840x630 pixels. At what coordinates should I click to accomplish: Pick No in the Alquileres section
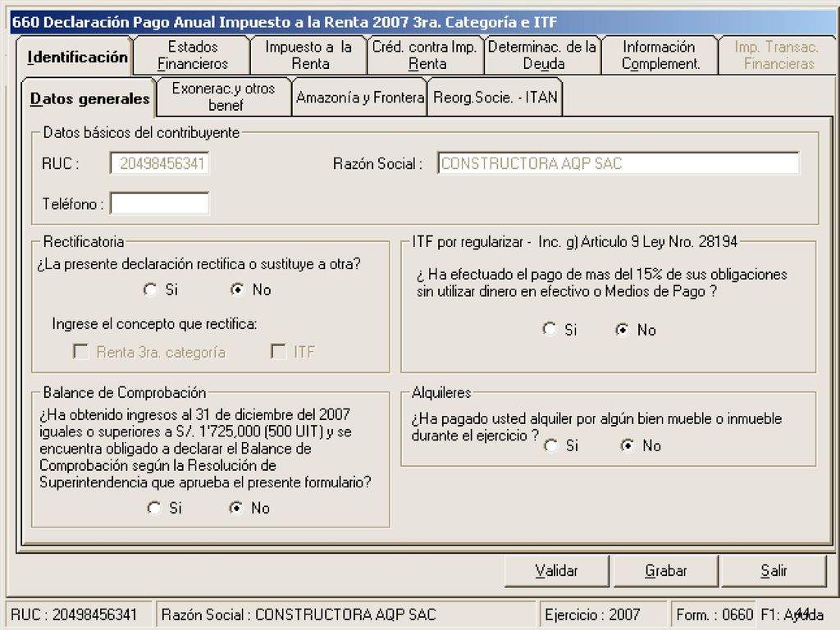coord(628,445)
